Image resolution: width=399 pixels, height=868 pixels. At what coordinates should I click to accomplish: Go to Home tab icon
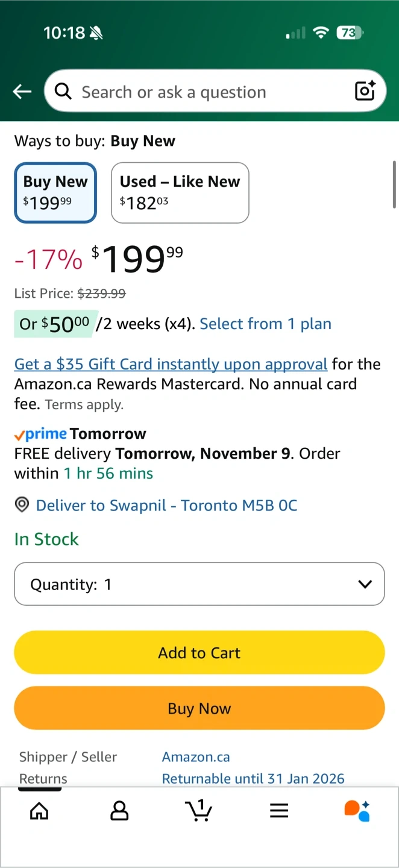coord(39,810)
